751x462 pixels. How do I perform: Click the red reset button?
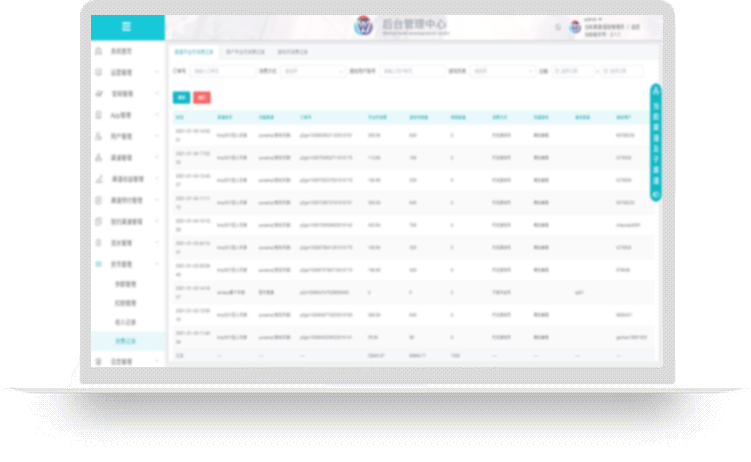[x=203, y=97]
